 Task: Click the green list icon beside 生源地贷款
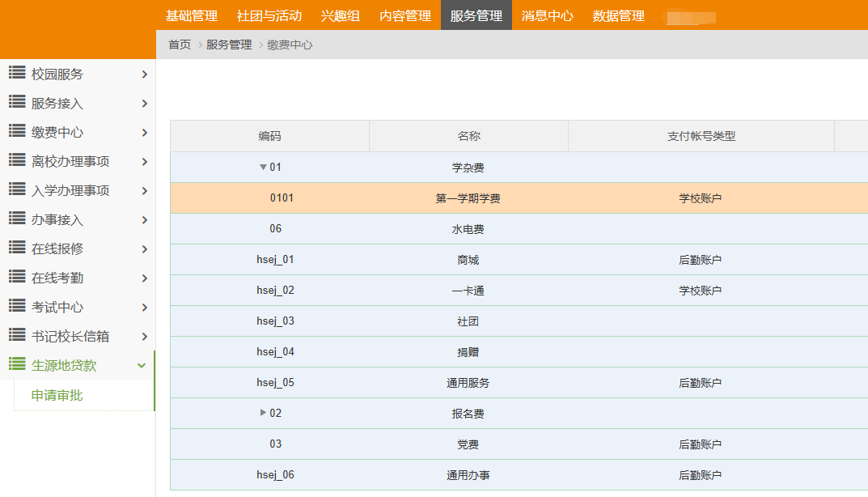17,364
